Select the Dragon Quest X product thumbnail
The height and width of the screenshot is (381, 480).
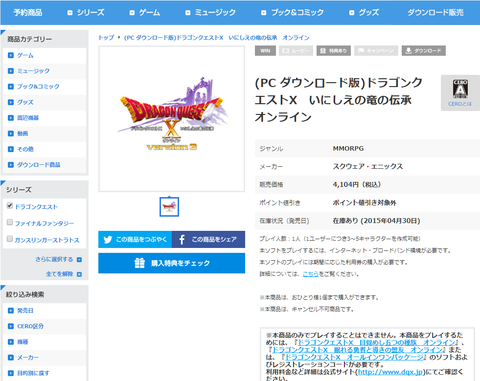[169, 207]
